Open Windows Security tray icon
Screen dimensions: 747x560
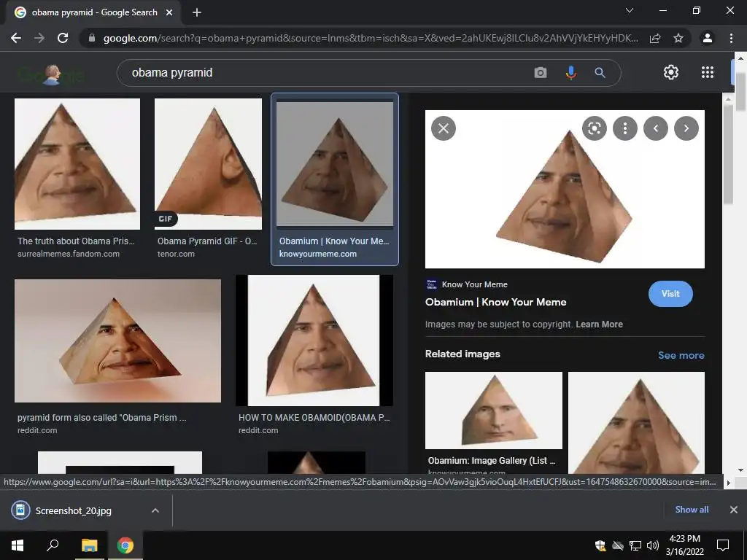(x=600, y=545)
